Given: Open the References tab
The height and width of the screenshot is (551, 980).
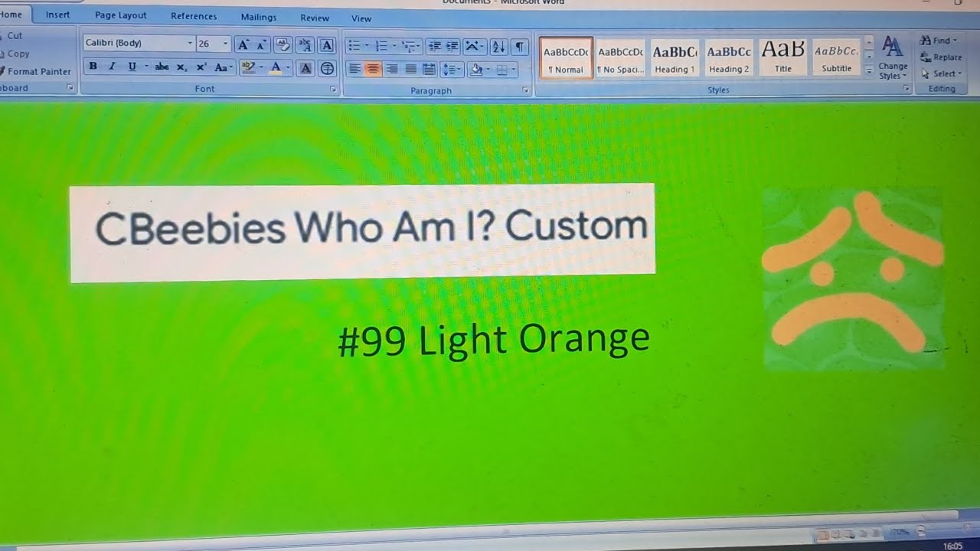Looking at the screenshot, I should click(x=194, y=16).
